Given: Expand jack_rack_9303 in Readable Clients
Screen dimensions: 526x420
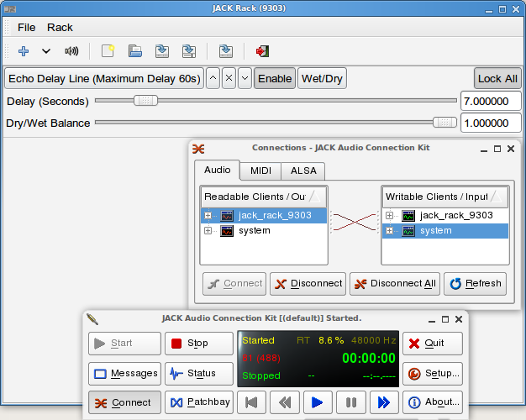Looking at the screenshot, I should click(208, 215).
